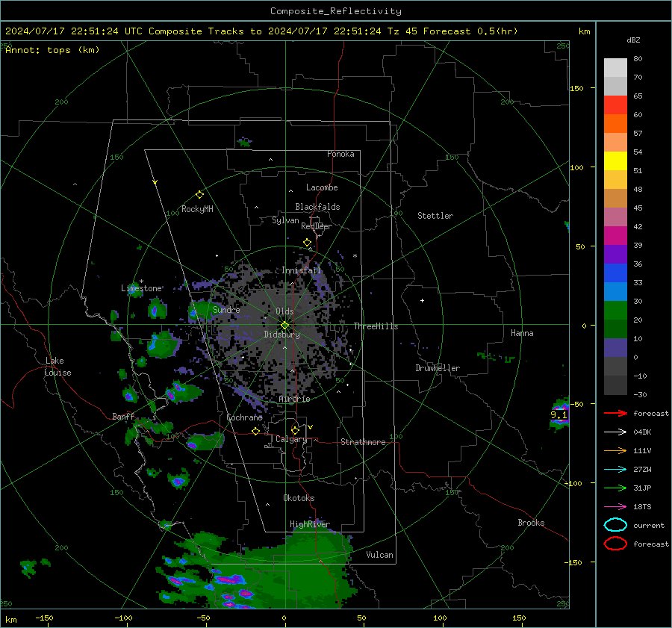Click the cyan current ellipse legend icon
Screen dimensions: 672x628
(615, 525)
